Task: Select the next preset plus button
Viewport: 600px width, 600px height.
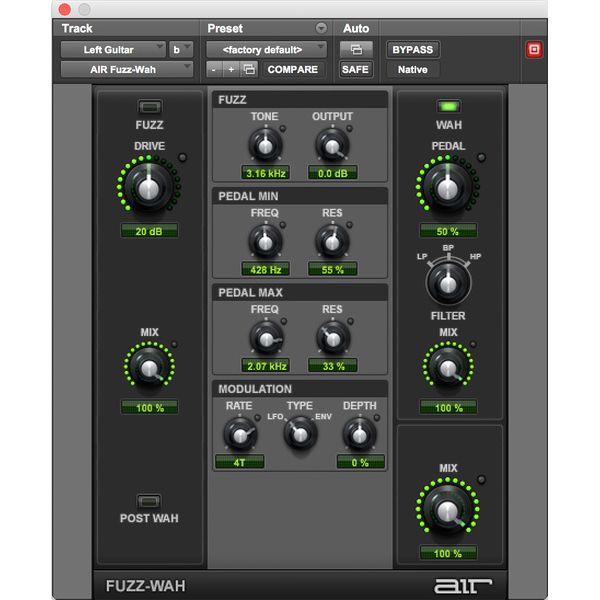Action: click(x=231, y=70)
